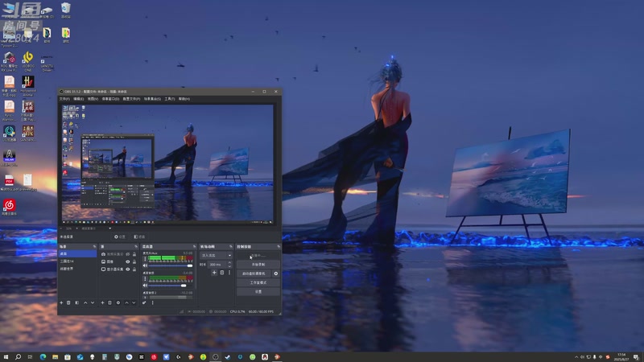Pop out the Controls dock panel
Viewport: 644px width, 362px height.
click(279, 247)
